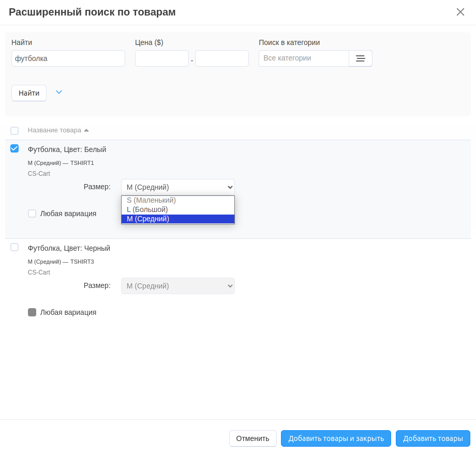Expand additional search options chevron
This screenshot has height=456, width=476.
click(x=59, y=92)
